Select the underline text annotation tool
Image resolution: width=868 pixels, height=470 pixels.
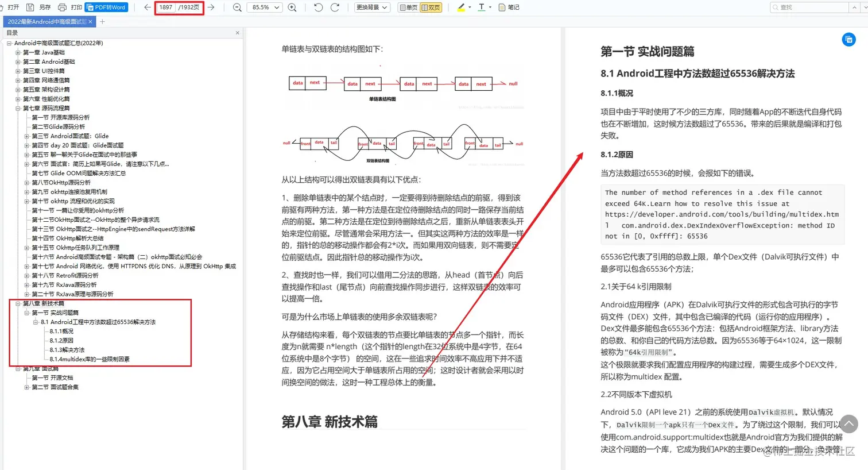482,7
